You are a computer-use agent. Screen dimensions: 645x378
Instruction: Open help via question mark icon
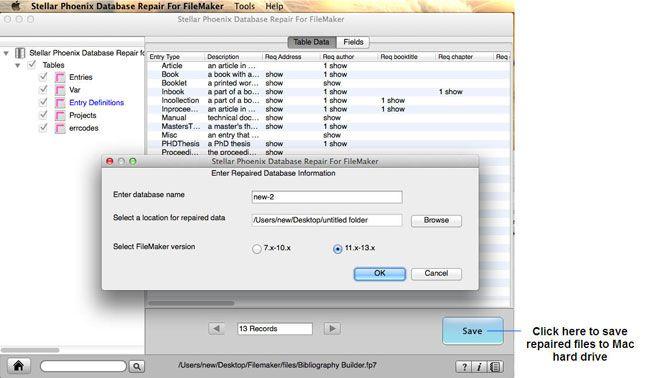[464, 367]
